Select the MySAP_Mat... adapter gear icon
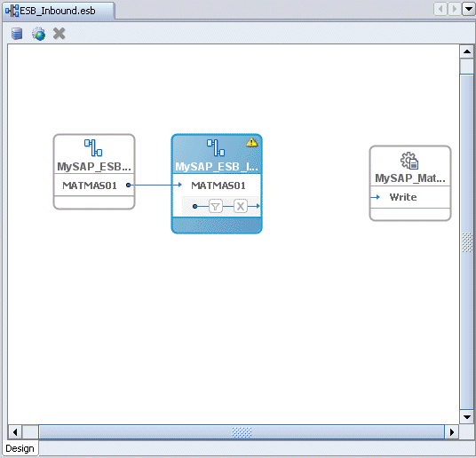 409,161
